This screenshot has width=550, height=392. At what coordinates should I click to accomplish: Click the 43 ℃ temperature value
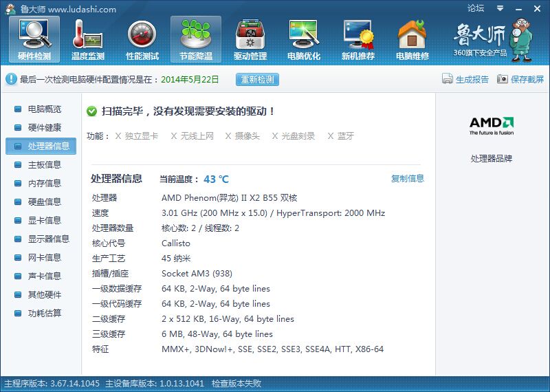tap(216, 179)
